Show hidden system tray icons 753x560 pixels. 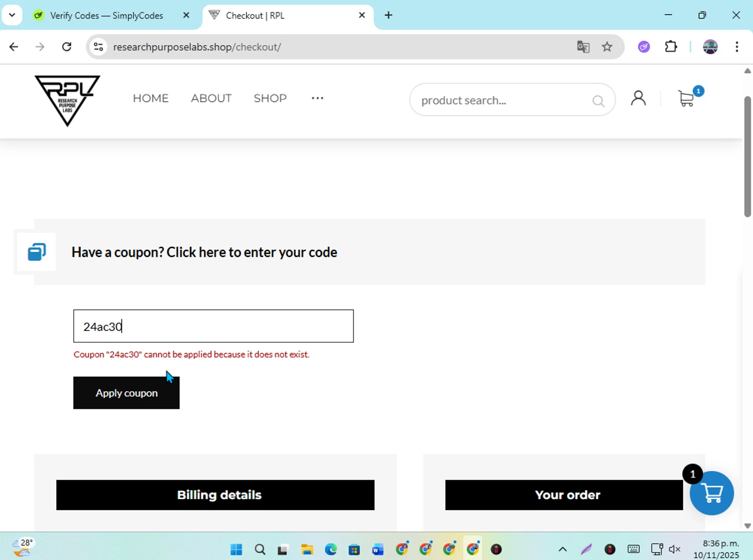tap(563, 549)
